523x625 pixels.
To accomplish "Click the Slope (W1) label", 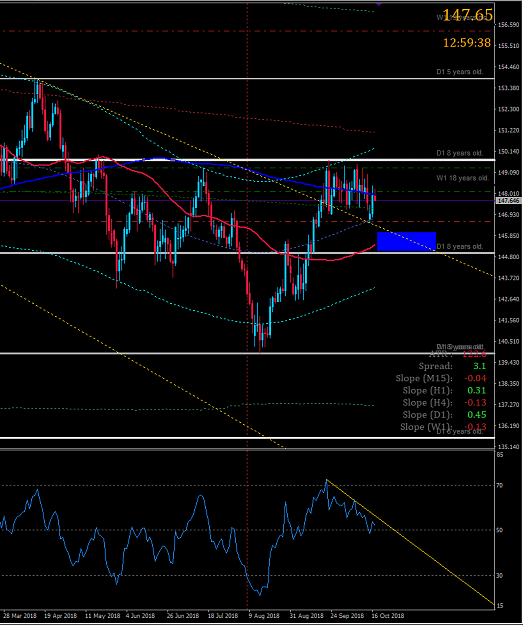I will tap(426, 427).
